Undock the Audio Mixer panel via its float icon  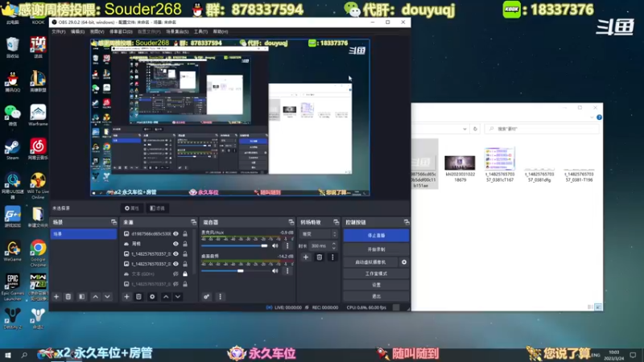(x=291, y=222)
